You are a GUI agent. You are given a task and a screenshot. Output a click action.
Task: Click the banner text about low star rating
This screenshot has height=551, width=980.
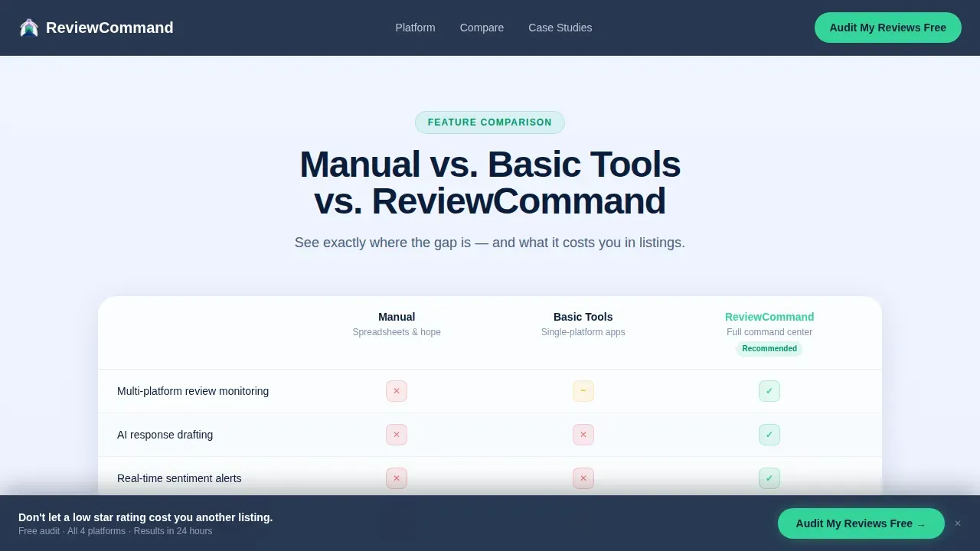click(x=145, y=517)
